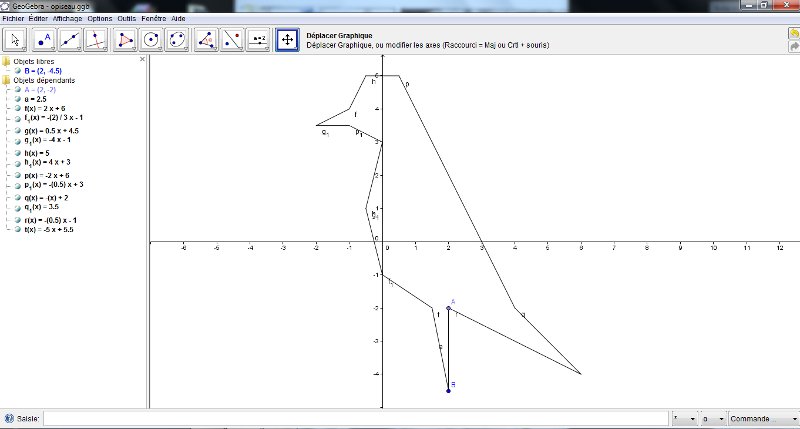Hide the function h(x) = 5
The height and width of the screenshot is (429, 800).
(18, 153)
